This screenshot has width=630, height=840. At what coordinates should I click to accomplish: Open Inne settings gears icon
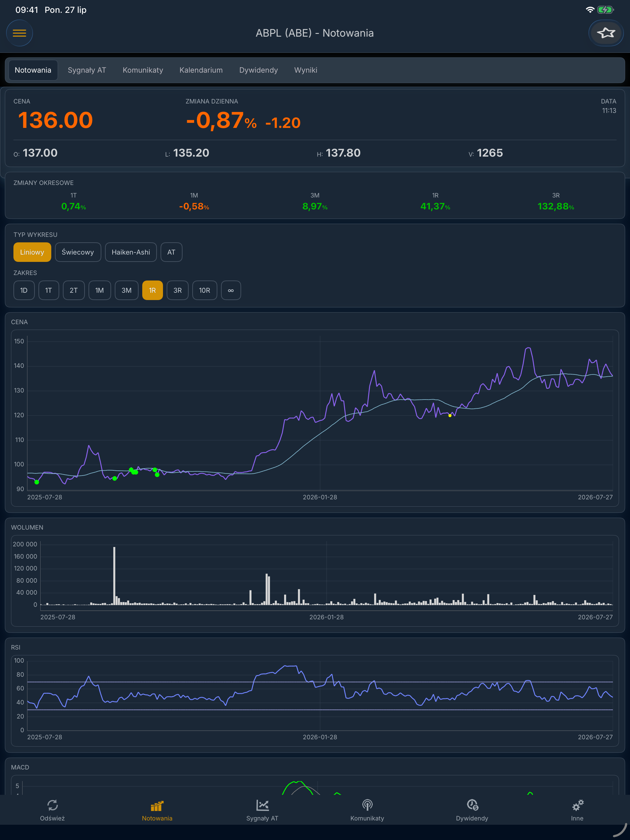click(x=577, y=805)
